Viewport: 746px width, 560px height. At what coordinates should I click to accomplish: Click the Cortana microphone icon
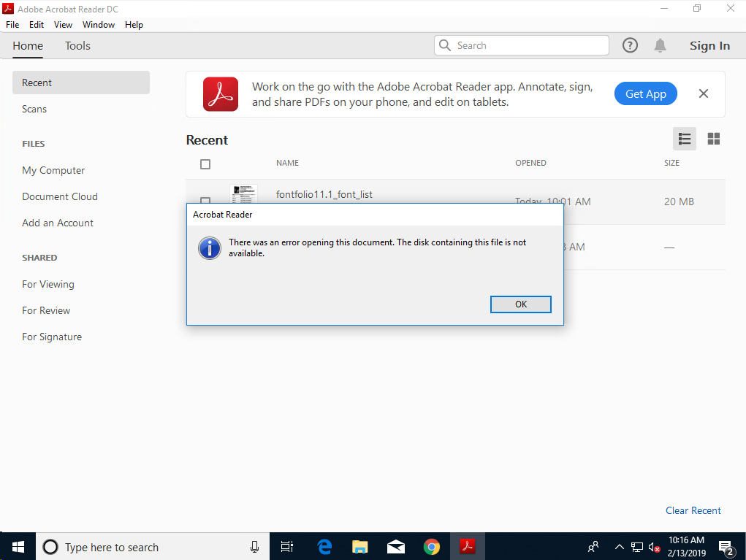(254, 547)
